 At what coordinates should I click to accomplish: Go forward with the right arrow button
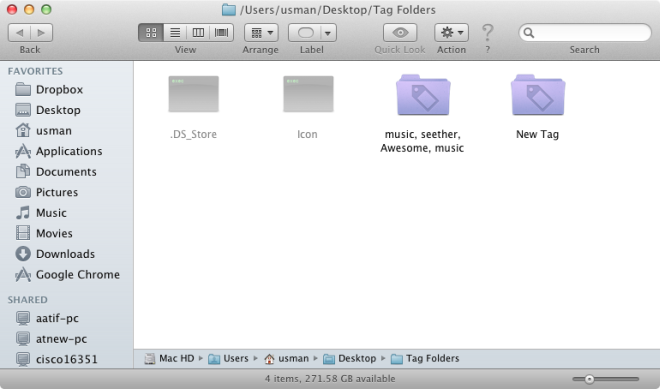(41, 32)
